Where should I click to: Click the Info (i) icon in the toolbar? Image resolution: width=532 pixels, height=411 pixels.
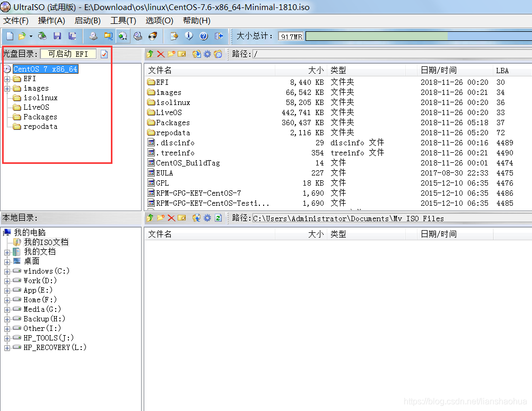coord(189,36)
